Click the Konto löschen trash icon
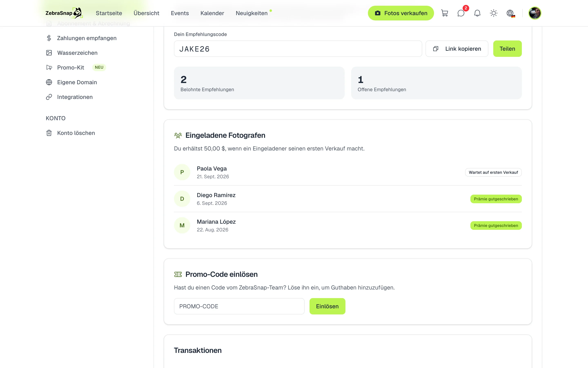Viewport: 588px width, 368px height. pos(49,133)
